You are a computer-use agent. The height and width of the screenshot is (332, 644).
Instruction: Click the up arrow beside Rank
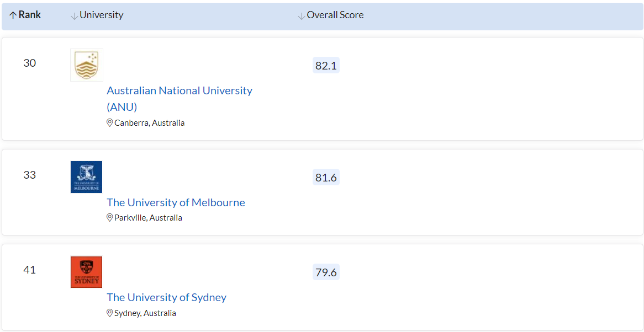point(13,15)
